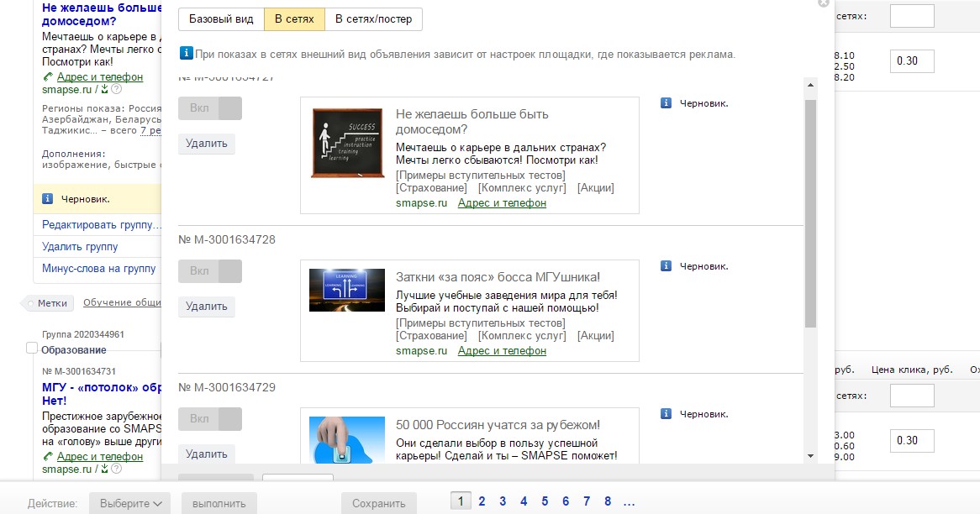Screen dimensions: 980x514
Task: Click the ad title 50 000 Россиян учатся за рубежом!
Action: tap(498, 425)
